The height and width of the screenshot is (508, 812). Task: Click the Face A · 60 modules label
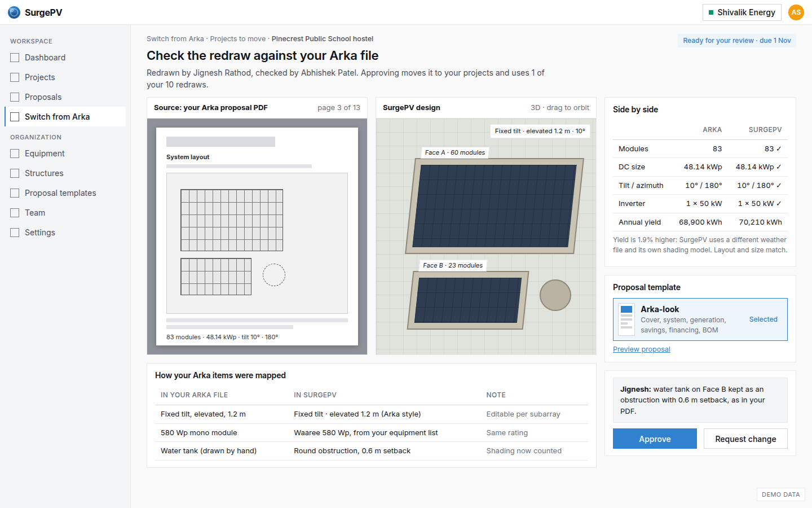click(455, 152)
